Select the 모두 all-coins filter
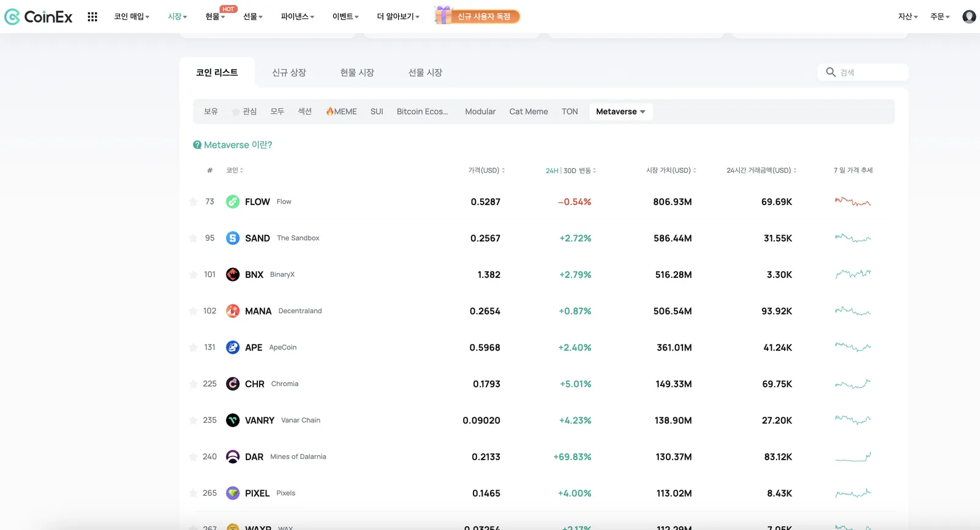Viewport: 980px width, 530px height. 277,111
